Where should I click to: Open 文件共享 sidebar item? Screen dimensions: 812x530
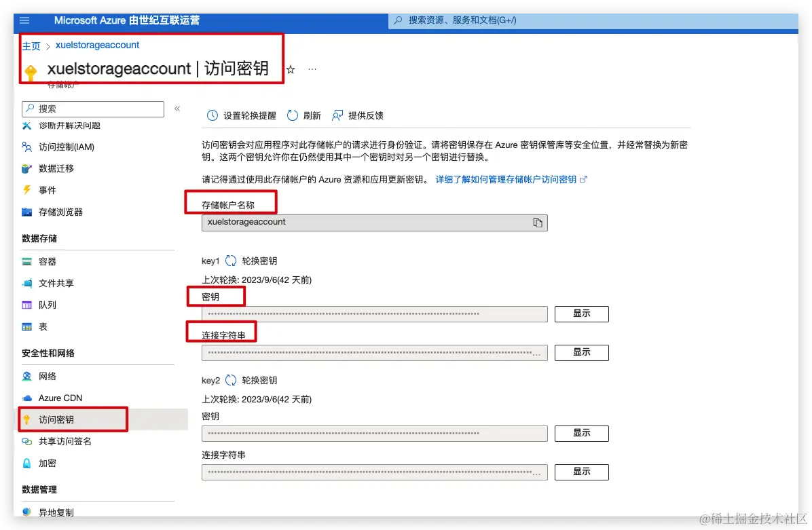[x=56, y=283]
